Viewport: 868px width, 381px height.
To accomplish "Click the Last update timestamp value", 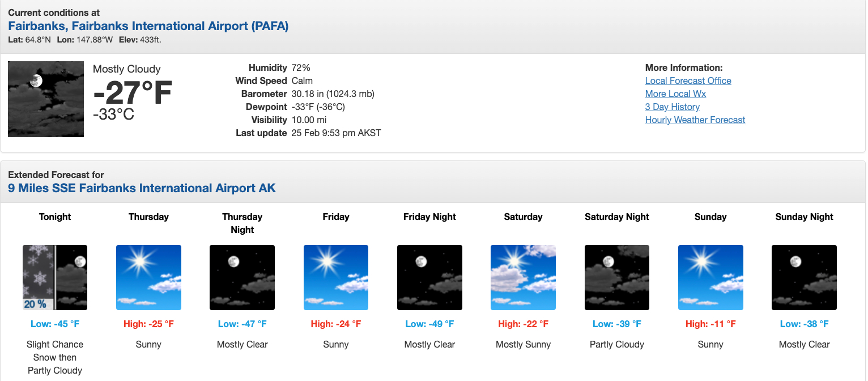I will [x=336, y=133].
